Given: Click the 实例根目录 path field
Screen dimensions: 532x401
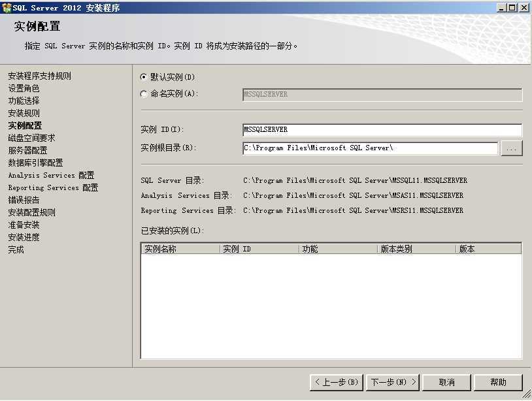Looking at the screenshot, I should [370, 148].
